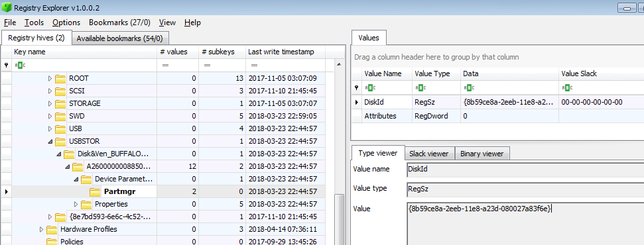This screenshot has height=245, width=644.
Task: Click the SCSI folder icon
Action: (60, 91)
